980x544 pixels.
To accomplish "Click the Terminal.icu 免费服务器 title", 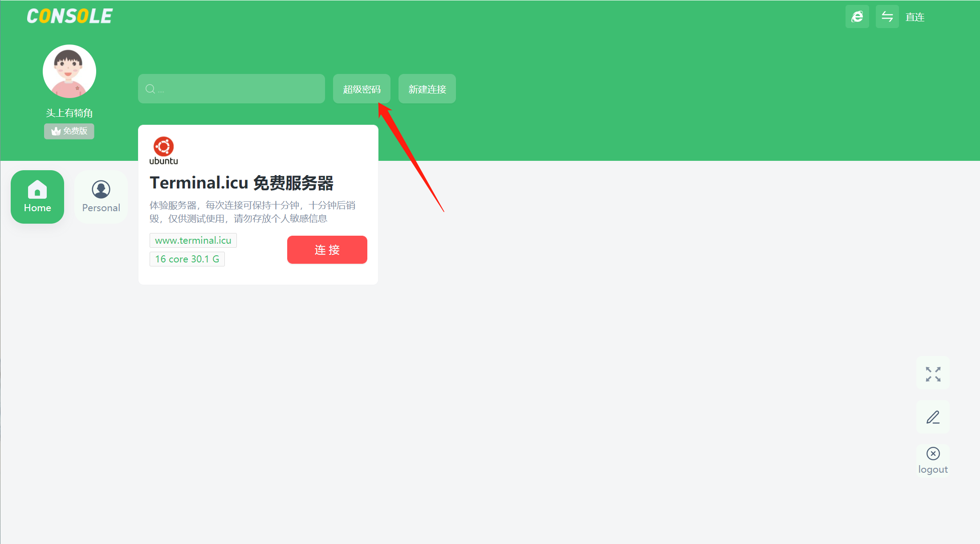I will tap(241, 183).
